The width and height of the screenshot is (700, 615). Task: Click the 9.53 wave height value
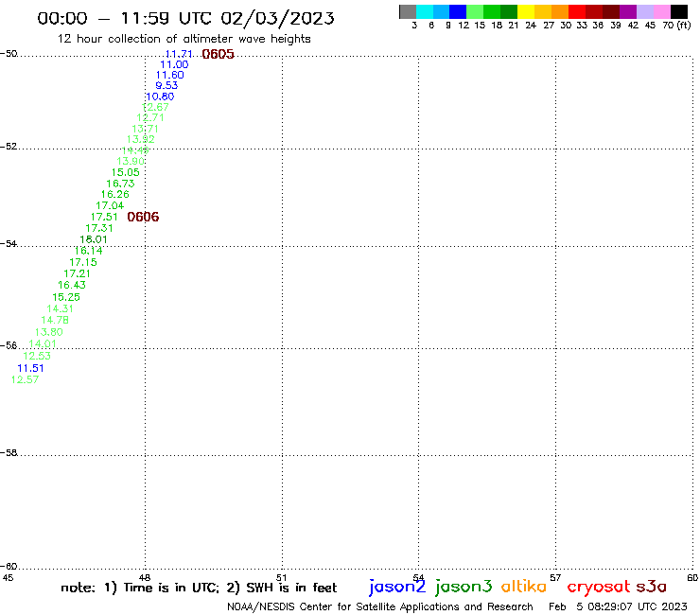click(166, 85)
